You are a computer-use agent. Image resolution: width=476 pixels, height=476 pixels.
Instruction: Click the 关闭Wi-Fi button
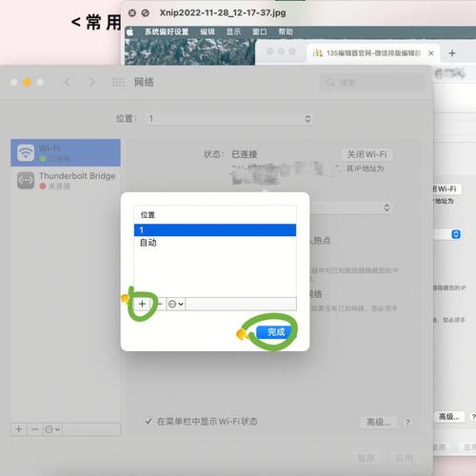367,154
